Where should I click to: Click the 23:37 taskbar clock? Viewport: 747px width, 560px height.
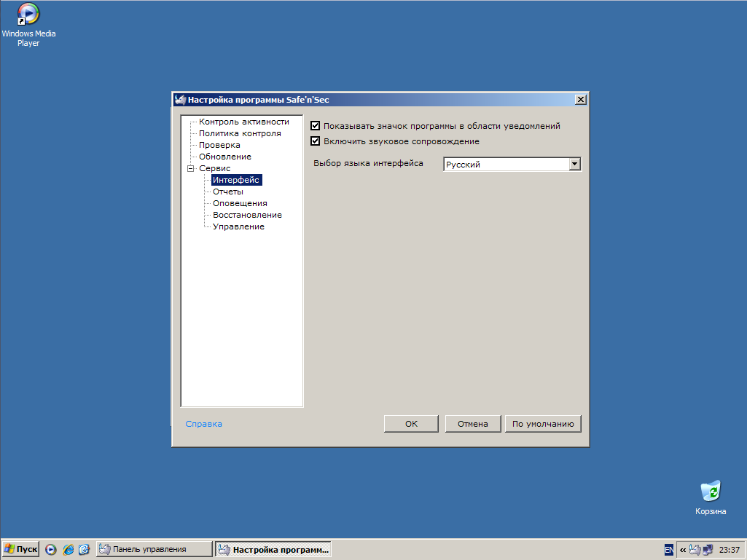coord(729,550)
